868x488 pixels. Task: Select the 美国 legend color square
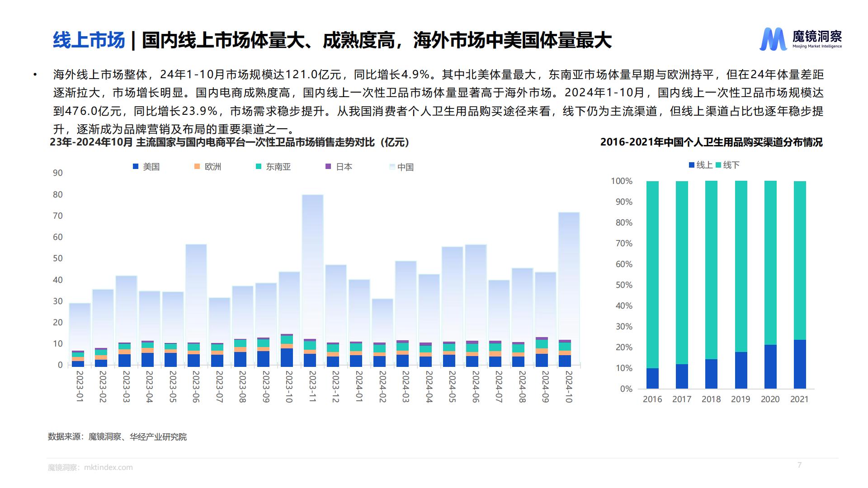coord(135,167)
